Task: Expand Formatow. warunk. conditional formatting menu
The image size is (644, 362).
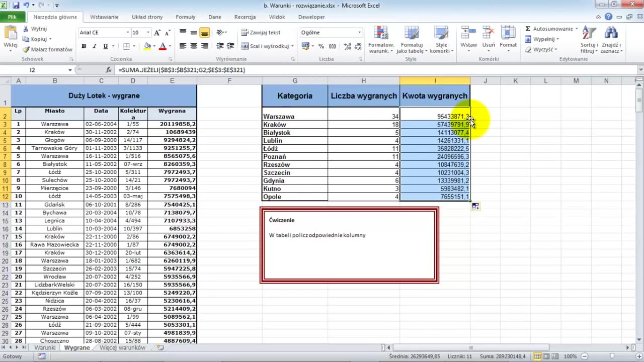Action: click(x=381, y=39)
